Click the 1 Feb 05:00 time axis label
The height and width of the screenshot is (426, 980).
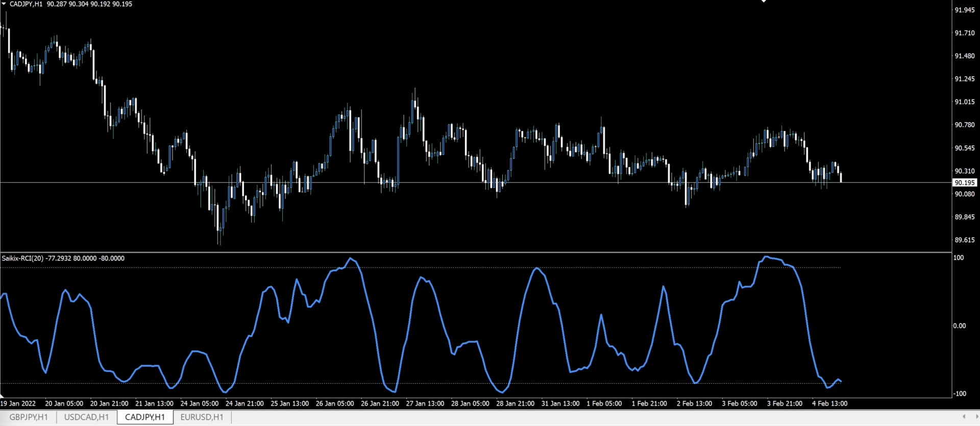click(x=604, y=404)
